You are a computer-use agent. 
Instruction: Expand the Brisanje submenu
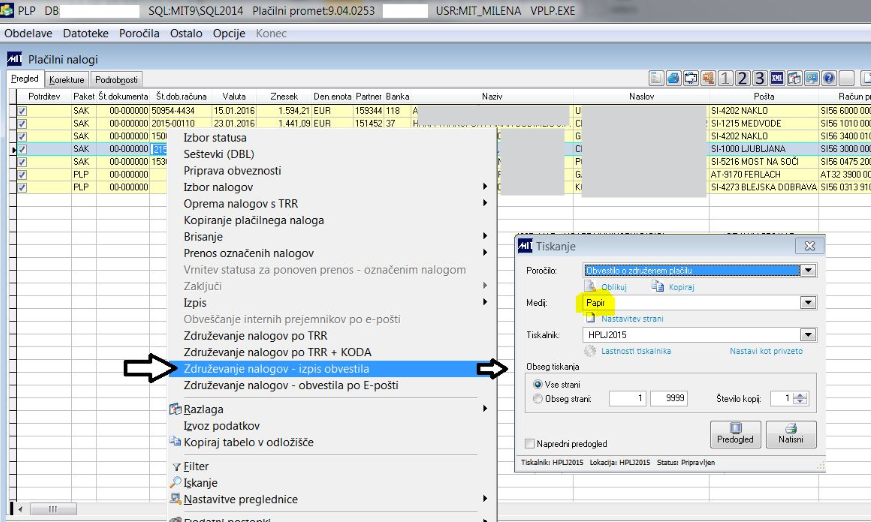point(485,236)
